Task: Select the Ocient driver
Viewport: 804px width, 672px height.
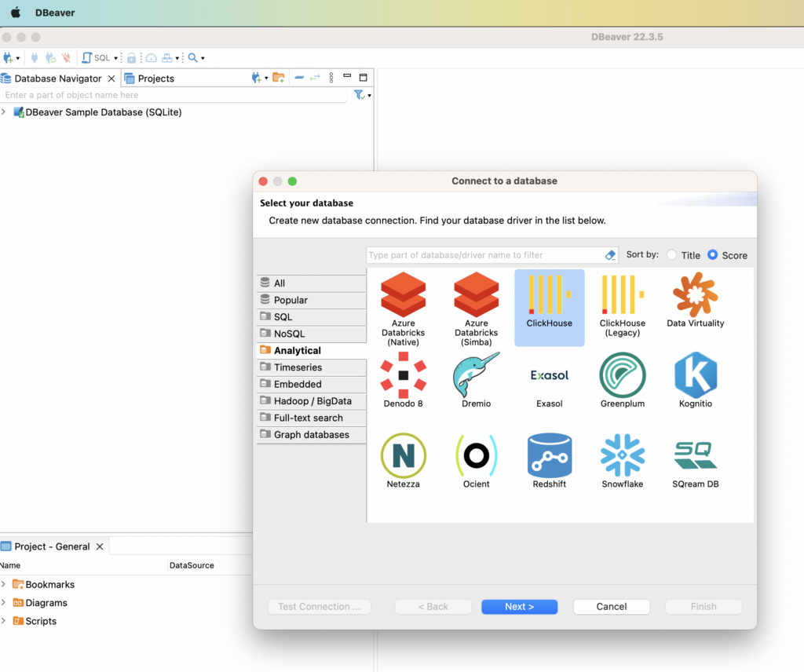Action: click(477, 461)
